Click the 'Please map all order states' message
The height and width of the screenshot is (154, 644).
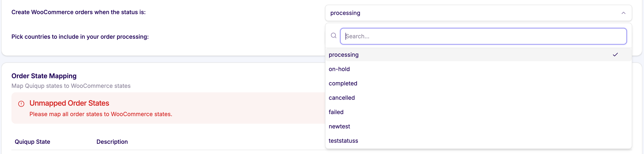coord(101,114)
